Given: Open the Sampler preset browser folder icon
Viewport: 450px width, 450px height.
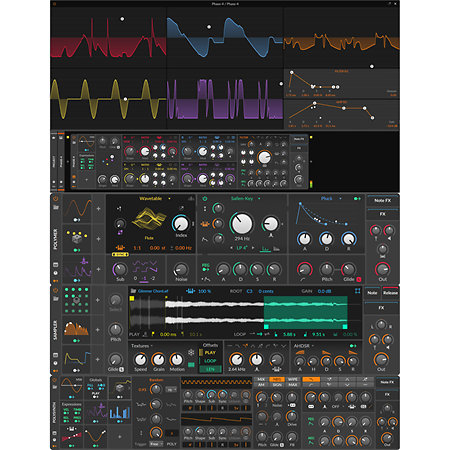Looking at the screenshot, I should coord(55,298).
